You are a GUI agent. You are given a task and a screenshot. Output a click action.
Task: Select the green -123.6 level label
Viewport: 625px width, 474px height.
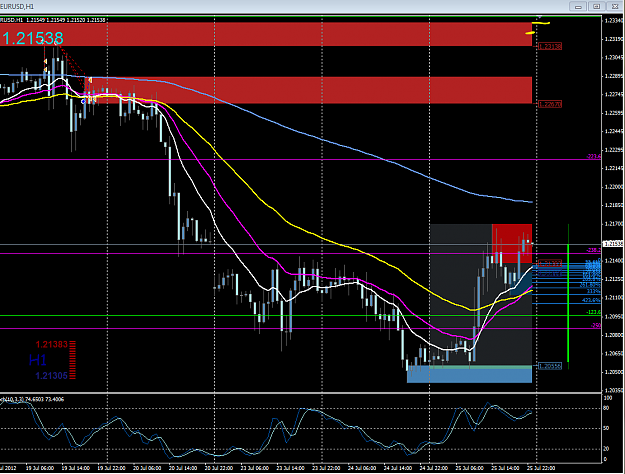click(x=594, y=312)
